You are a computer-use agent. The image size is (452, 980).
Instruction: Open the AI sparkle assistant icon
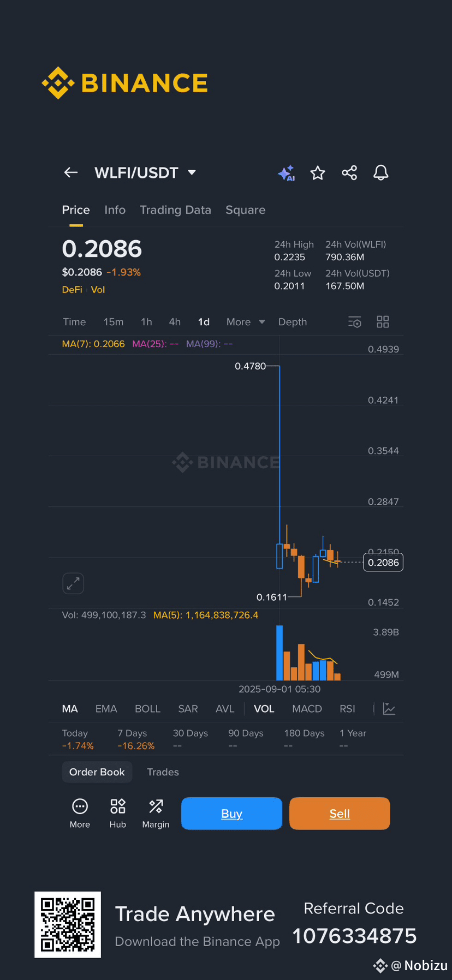tap(287, 173)
